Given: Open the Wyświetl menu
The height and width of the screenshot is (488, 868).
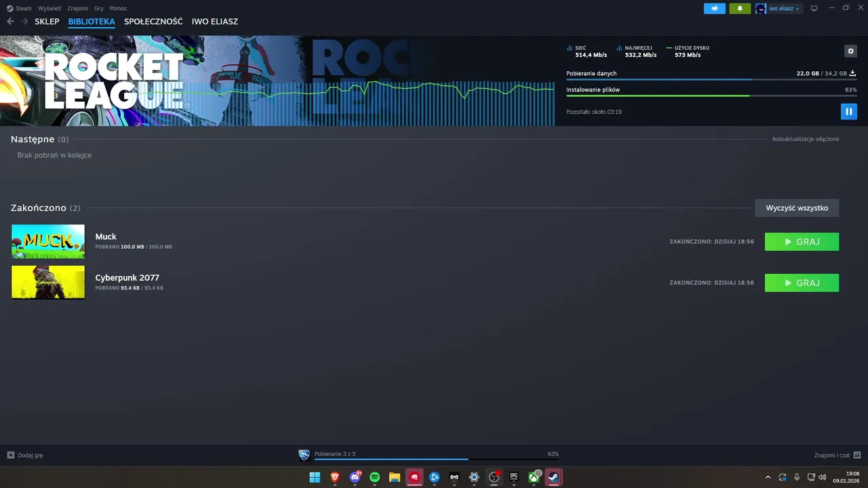Looking at the screenshot, I should tap(50, 8).
